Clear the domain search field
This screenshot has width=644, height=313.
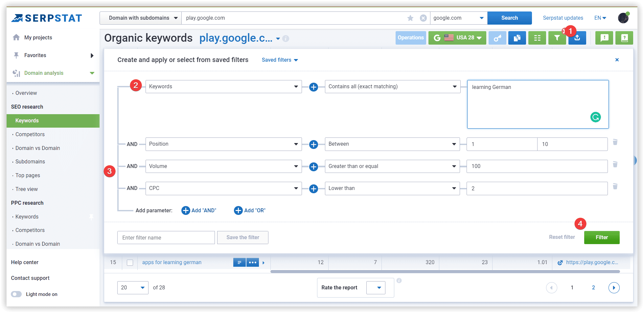tap(424, 18)
